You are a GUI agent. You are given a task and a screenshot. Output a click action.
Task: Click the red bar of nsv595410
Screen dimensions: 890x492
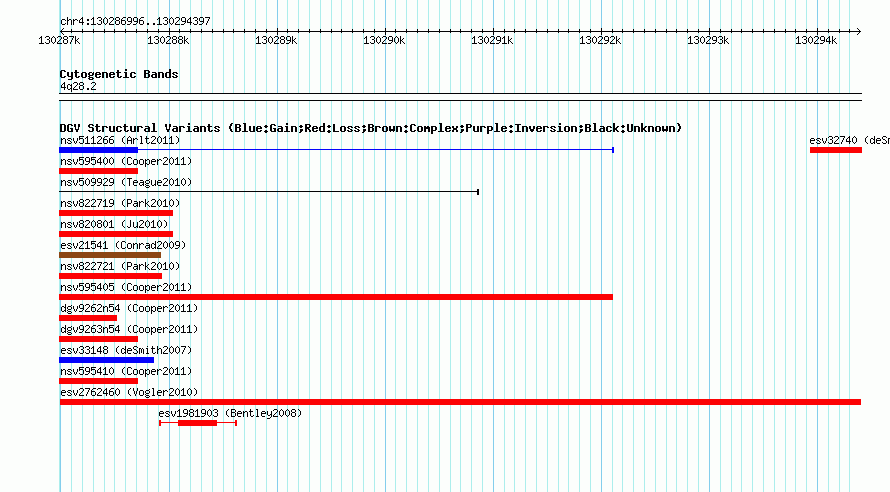click(x=99, y=381)
